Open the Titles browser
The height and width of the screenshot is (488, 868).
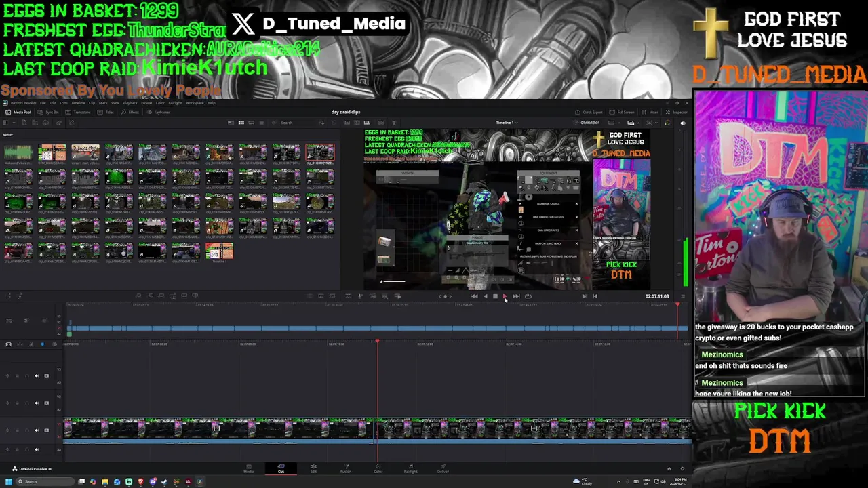point(105,112)
